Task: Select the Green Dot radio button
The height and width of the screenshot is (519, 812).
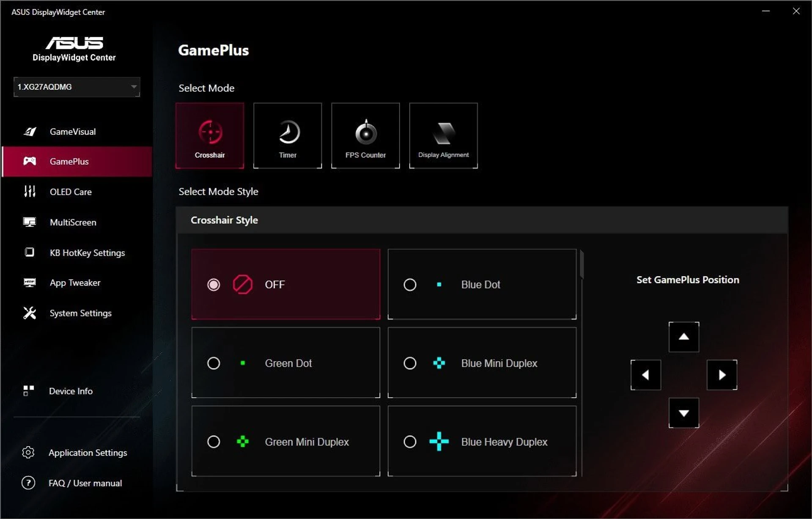Action: point(214,363)
